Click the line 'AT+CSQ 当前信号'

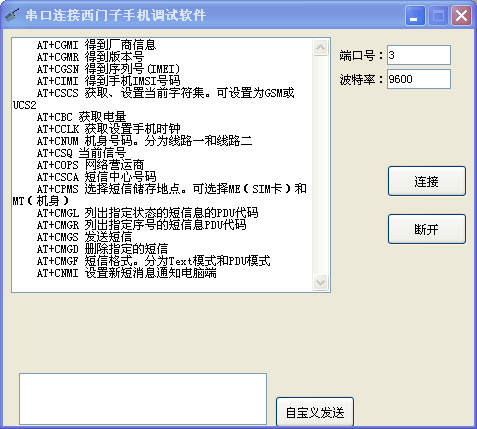coord(81,153)
